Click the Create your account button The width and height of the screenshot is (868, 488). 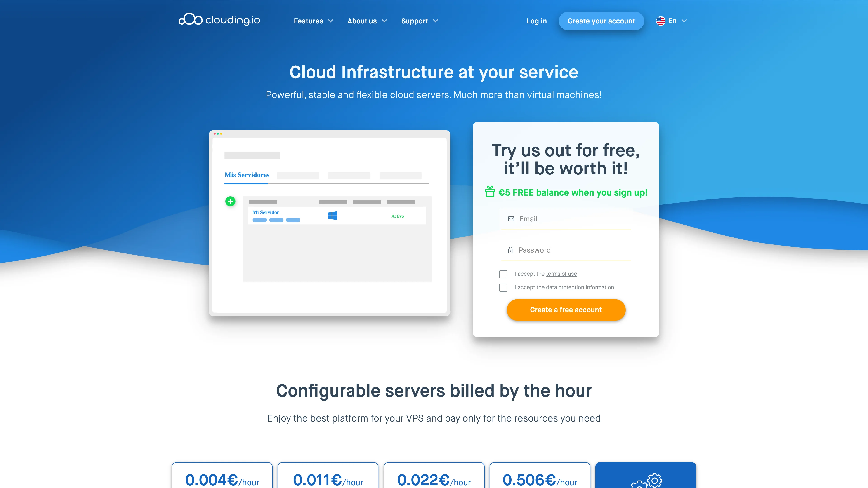601,21
